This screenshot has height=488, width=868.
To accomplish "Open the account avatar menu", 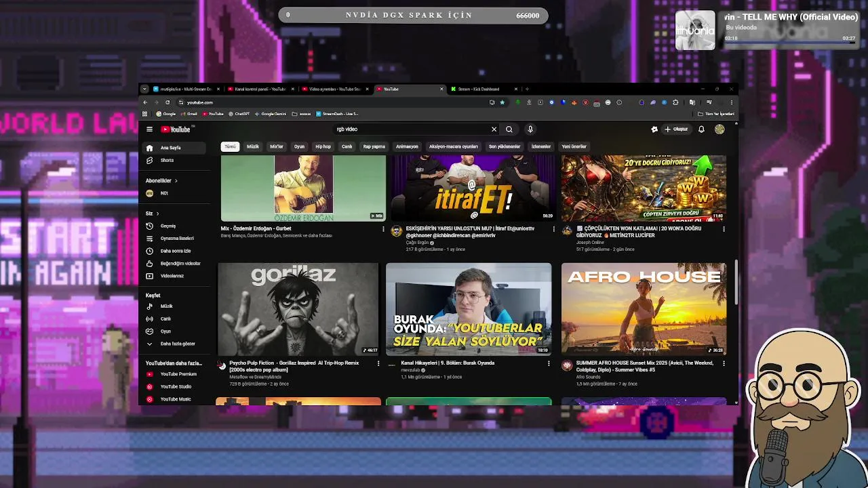I will coord(719,129).
